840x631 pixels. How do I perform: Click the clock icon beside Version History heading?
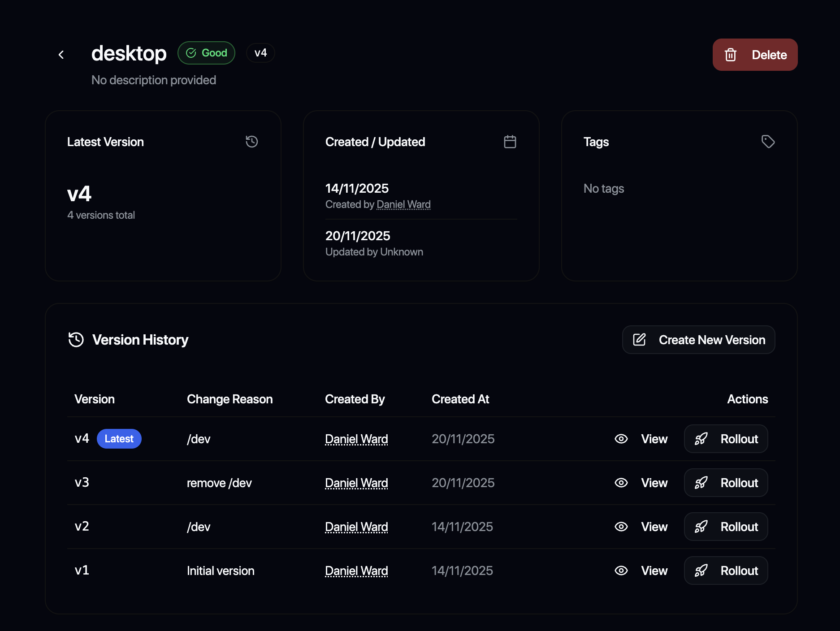tap(76, 340)
